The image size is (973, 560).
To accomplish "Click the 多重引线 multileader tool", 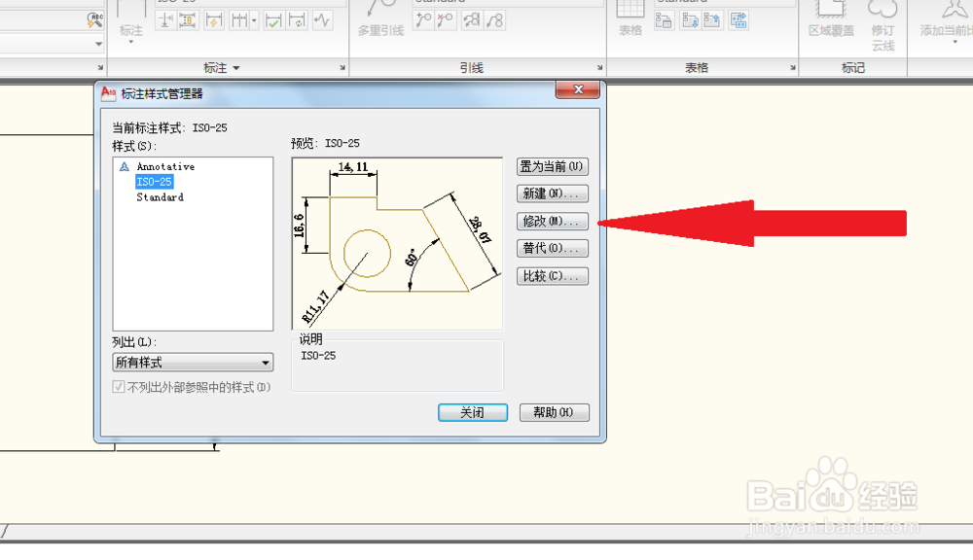I will 380,18.
